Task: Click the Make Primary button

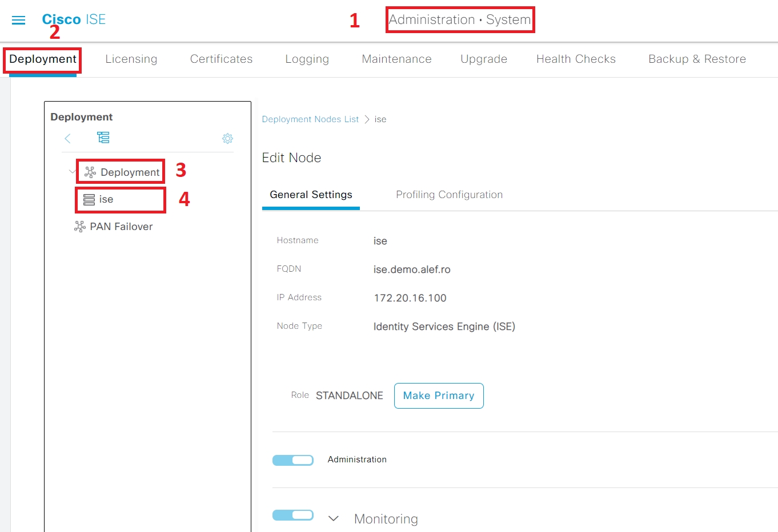Action: [x=439, y=396]
